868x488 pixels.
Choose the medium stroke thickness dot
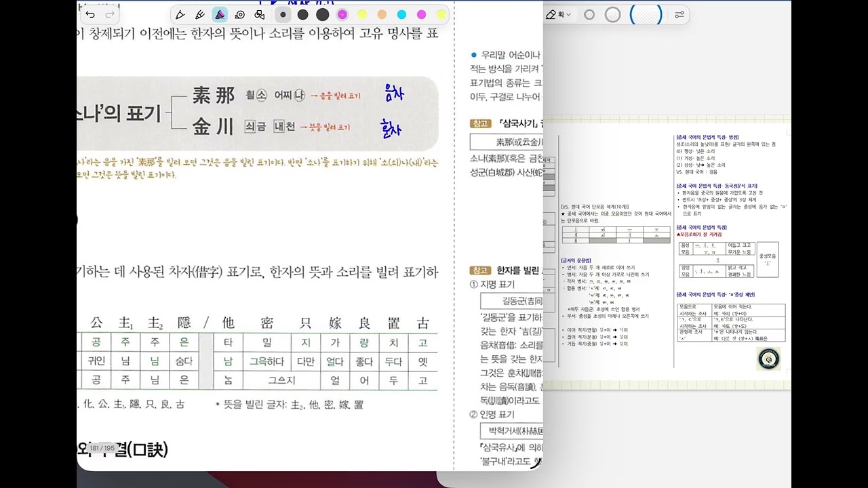[302, 14]
